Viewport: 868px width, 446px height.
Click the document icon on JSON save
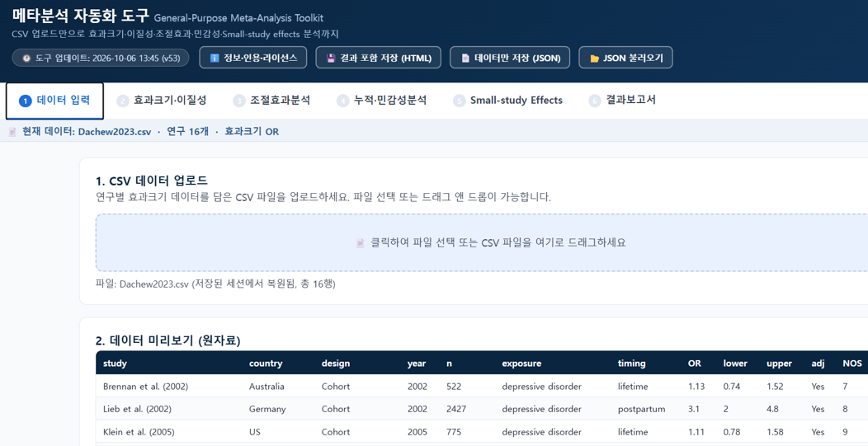tap(465, 58)
